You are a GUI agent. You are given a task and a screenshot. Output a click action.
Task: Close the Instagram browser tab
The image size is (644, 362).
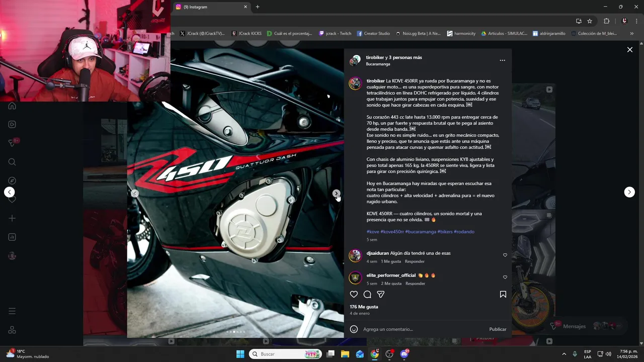coord(246,7)
